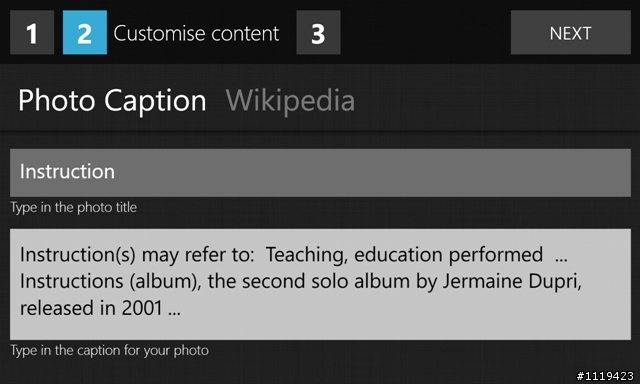Click the "Type in the photo title" hint
The image size is (640, 384).
(73, 207)
